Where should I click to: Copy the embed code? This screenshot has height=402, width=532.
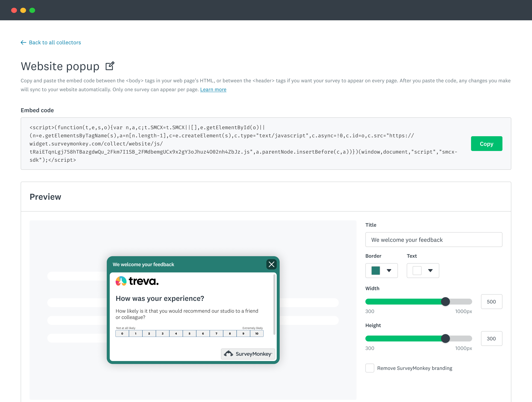pos(486,144)
